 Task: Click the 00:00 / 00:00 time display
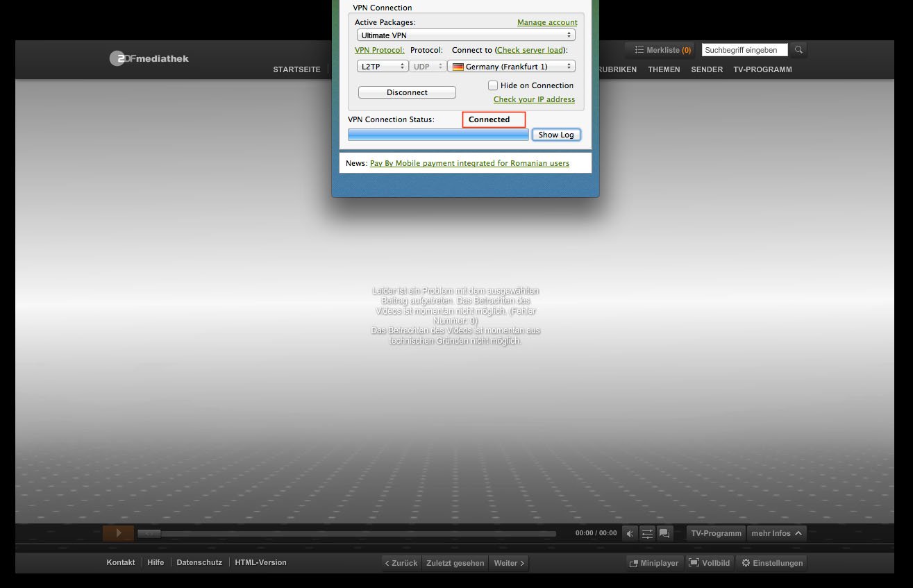[596, 533]
